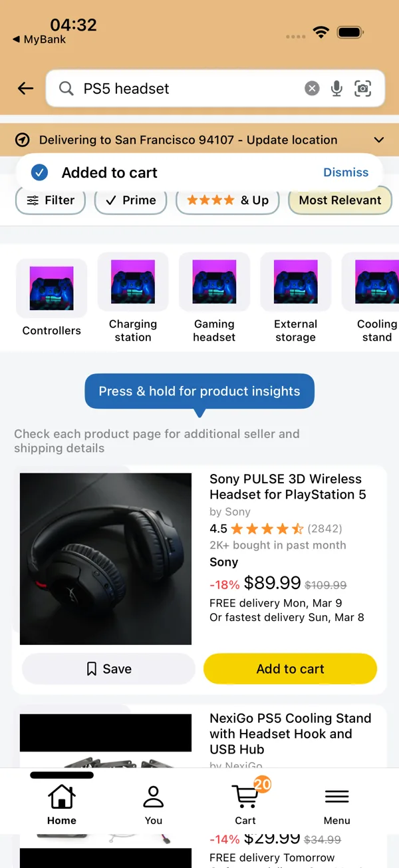Open the Sony PULSE 3D product image
399x868 pixels.
[106, 558]
